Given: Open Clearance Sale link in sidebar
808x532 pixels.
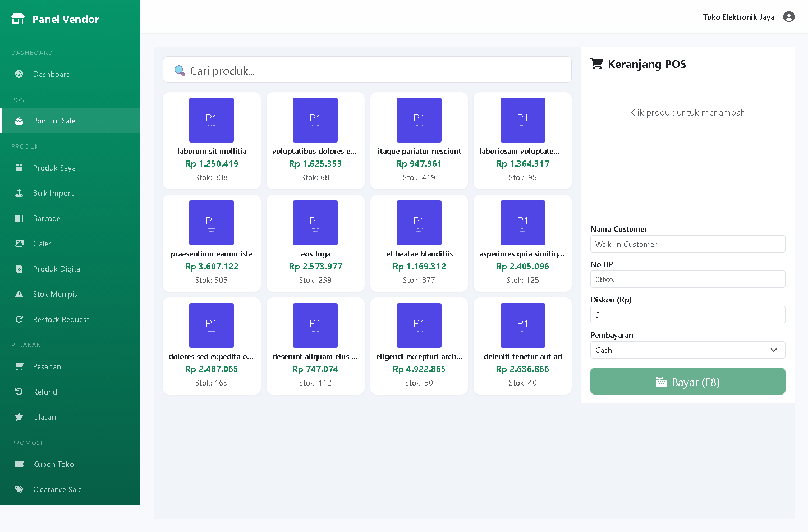Looking at the screenshot, I should pyautogui.click(x=70, y=489).
